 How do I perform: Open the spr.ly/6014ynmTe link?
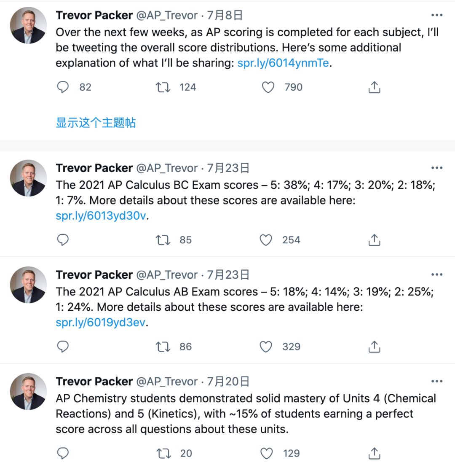pos(283,63)
